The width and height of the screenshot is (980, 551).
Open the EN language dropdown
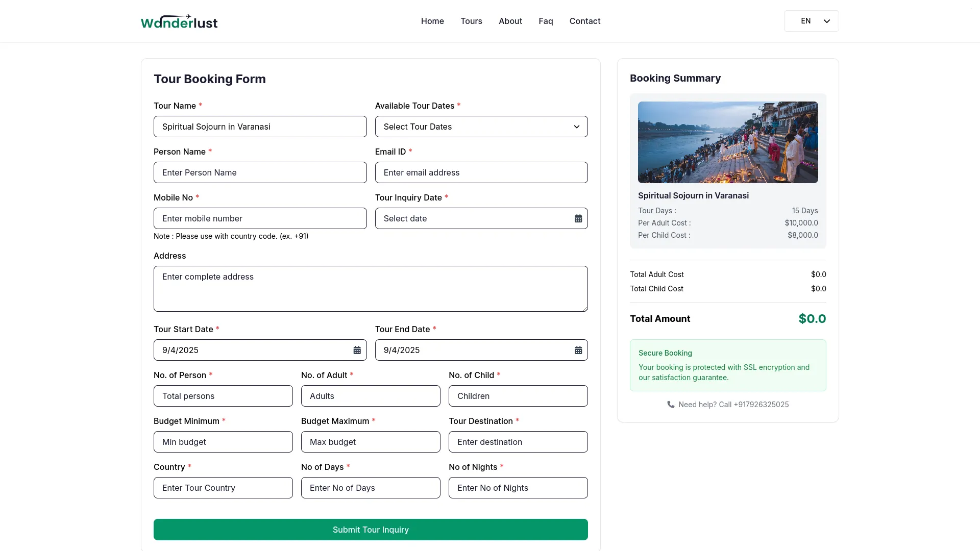tap(811, 21)
